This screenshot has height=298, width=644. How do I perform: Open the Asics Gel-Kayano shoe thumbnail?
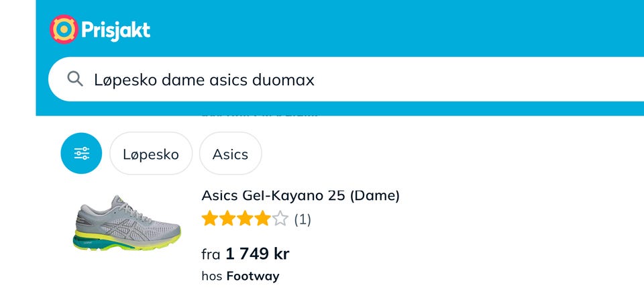tap(127, 224)
